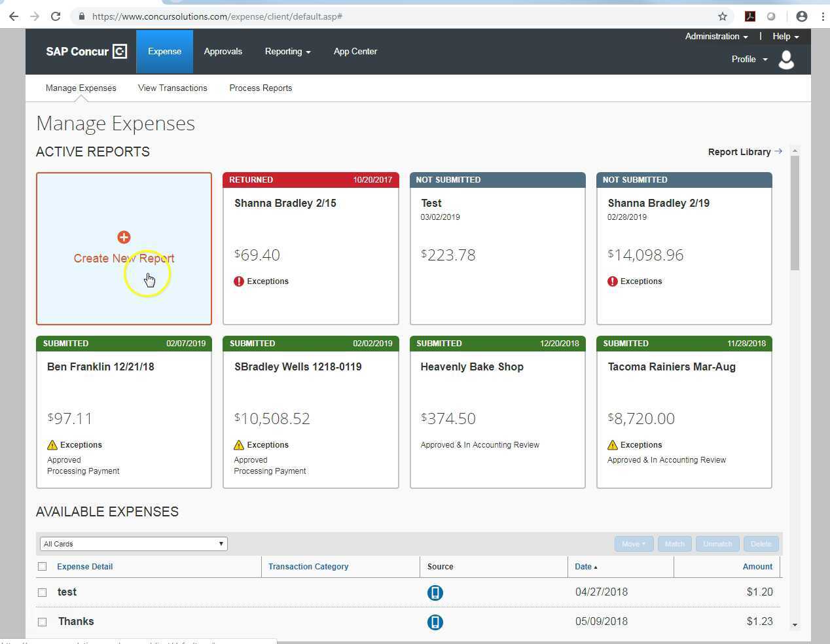The image size is (830, 644).
Task: Expand the Administration menu
Action: tap(716, 37)
